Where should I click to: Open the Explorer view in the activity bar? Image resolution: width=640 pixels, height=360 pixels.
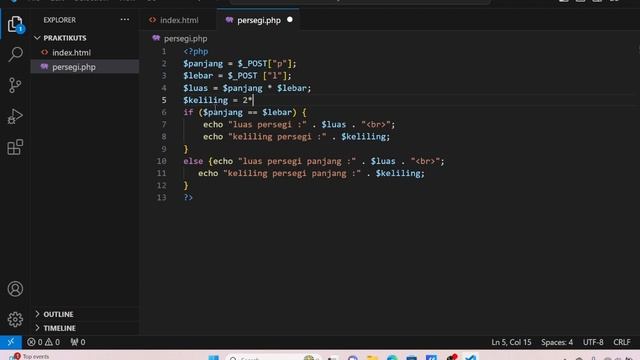coord(16,24)
